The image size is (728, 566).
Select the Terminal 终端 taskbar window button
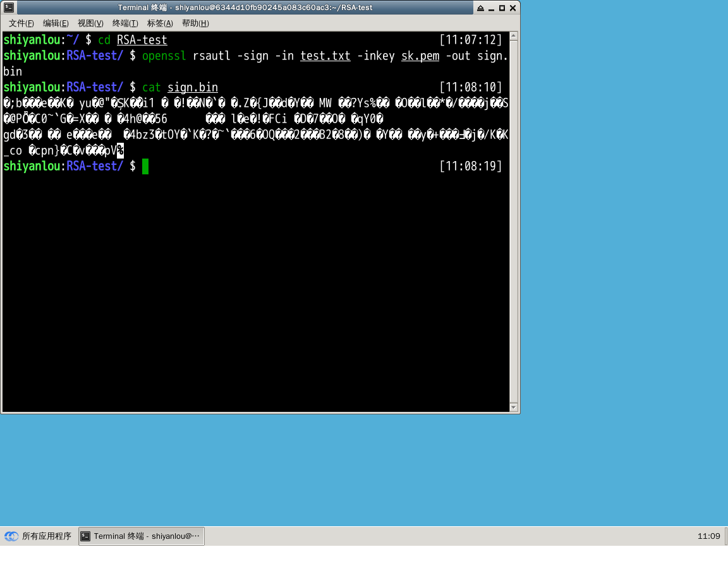click(x=142, y=536)
